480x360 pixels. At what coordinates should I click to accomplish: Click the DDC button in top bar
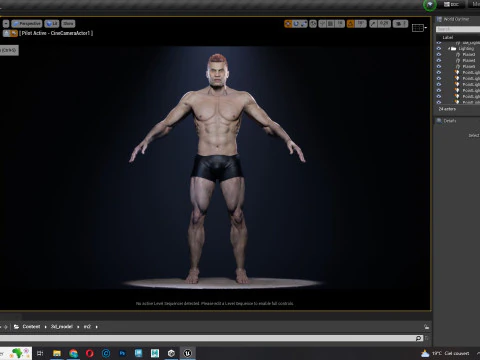click(451, 4)
